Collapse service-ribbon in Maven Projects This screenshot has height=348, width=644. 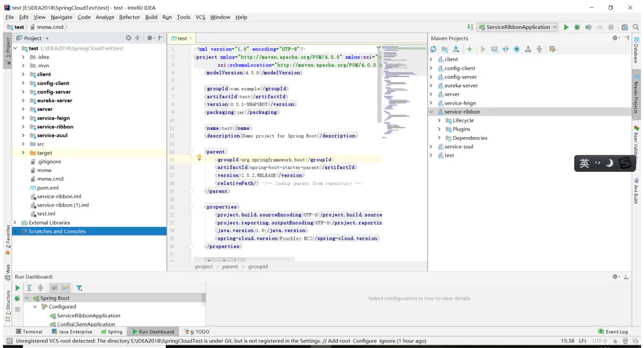[431, 112]
